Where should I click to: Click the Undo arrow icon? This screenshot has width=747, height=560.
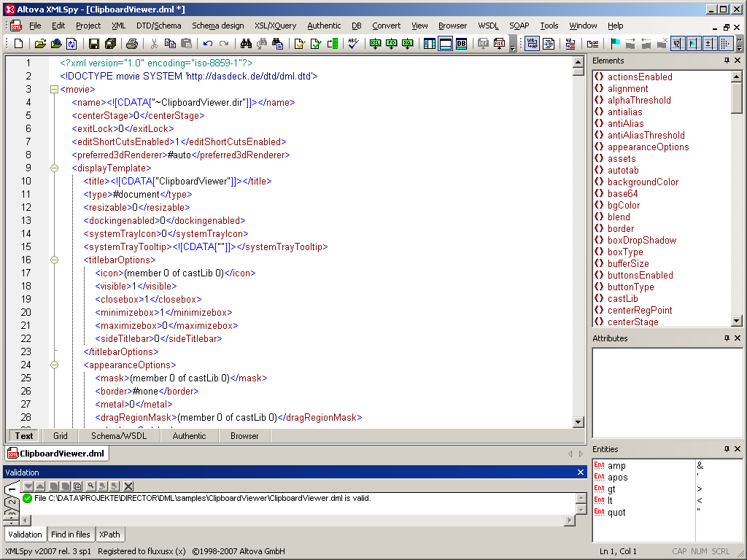[208, 44]
